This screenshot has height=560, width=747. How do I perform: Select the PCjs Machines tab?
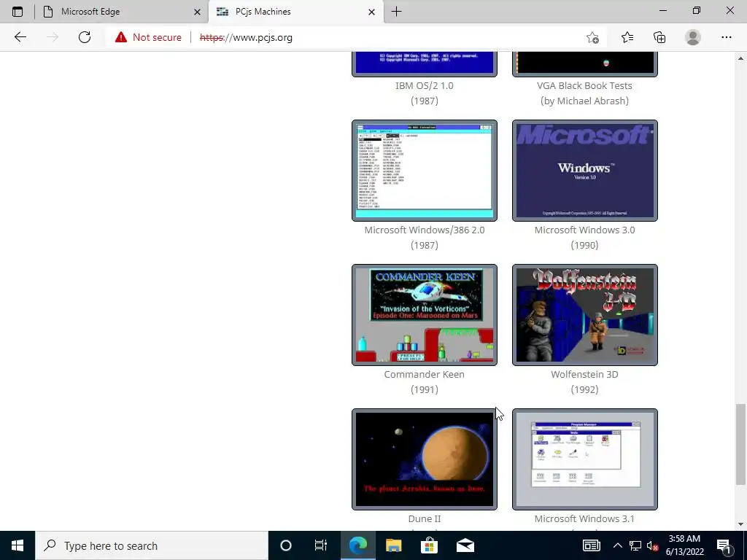click(295, 12)
